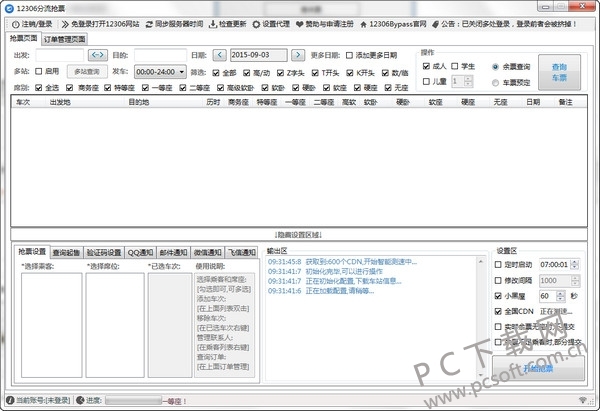The width and height of the screenshot is (600, 411).
Task: Sort by 车次 column header
Action: [x=23, y=102]
